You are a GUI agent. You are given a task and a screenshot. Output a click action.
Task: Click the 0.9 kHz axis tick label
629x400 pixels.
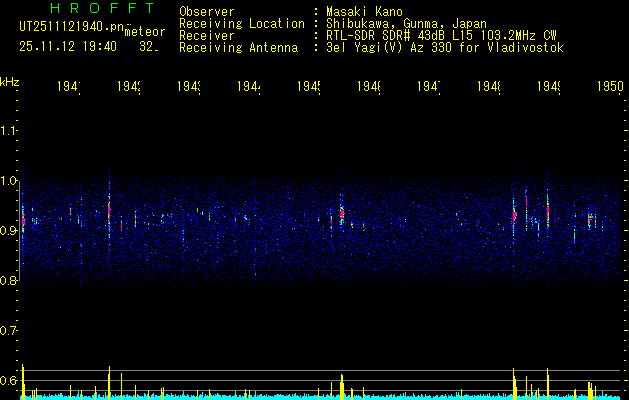click(8, 231)
